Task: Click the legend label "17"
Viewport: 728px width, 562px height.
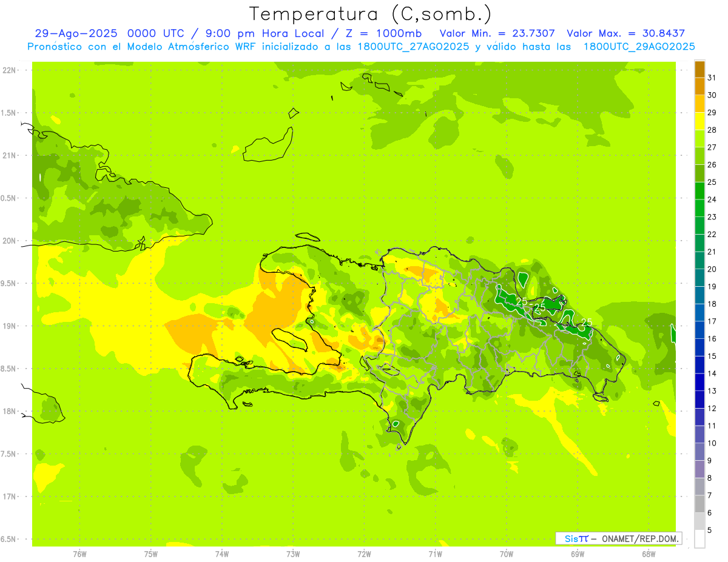Action: (x=712, y=321)
